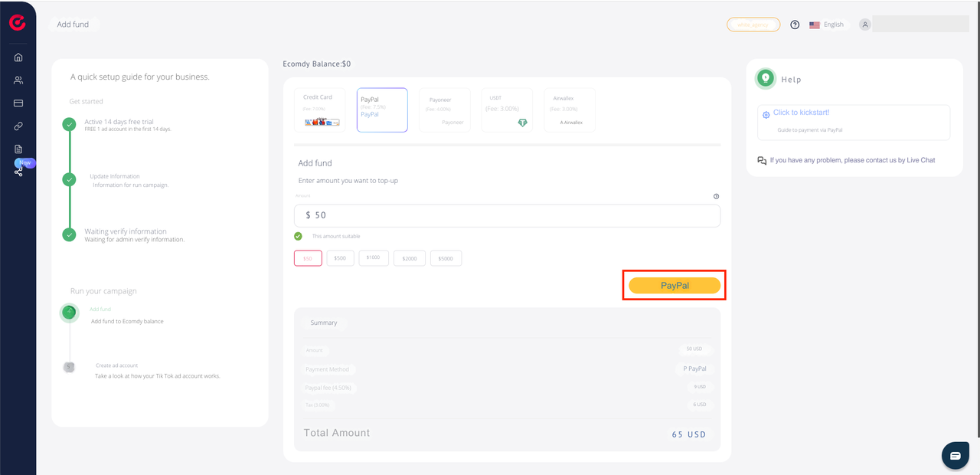Click the share icon with New badge

pyautogui.click(x=18, y=172)
